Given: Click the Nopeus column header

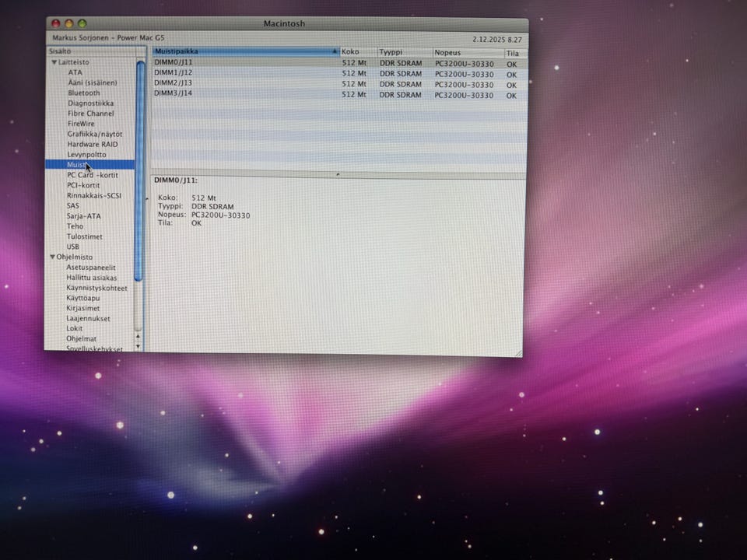Looking at the screenshot, I should [x=467, y=53].
